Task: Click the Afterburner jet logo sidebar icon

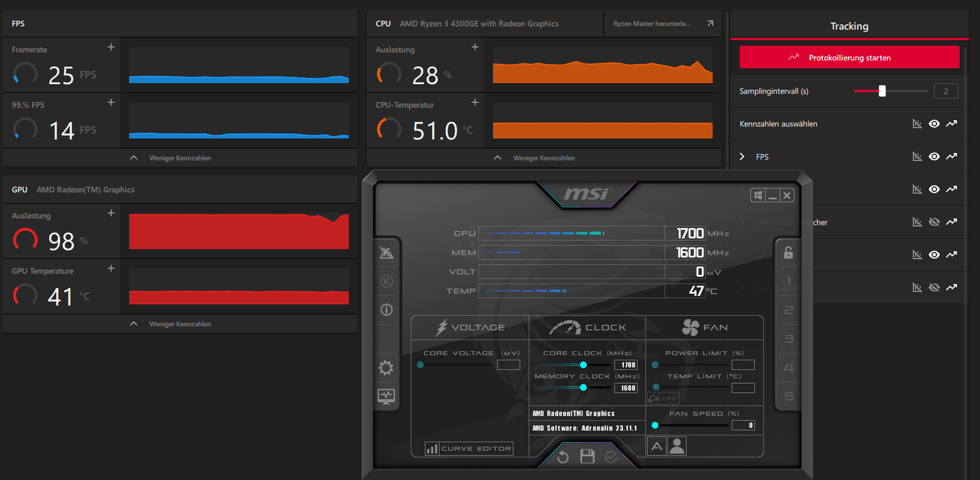Action: [x=386, y=252]
